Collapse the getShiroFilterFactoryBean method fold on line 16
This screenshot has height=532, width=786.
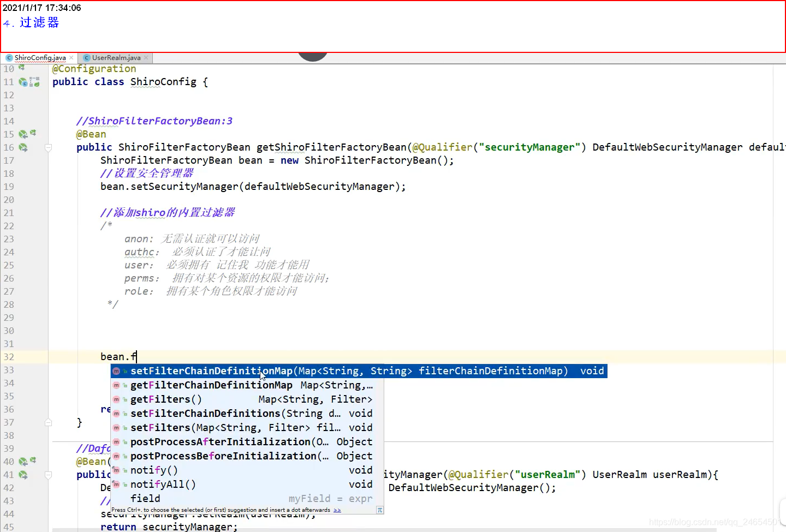tap(48, 147)
